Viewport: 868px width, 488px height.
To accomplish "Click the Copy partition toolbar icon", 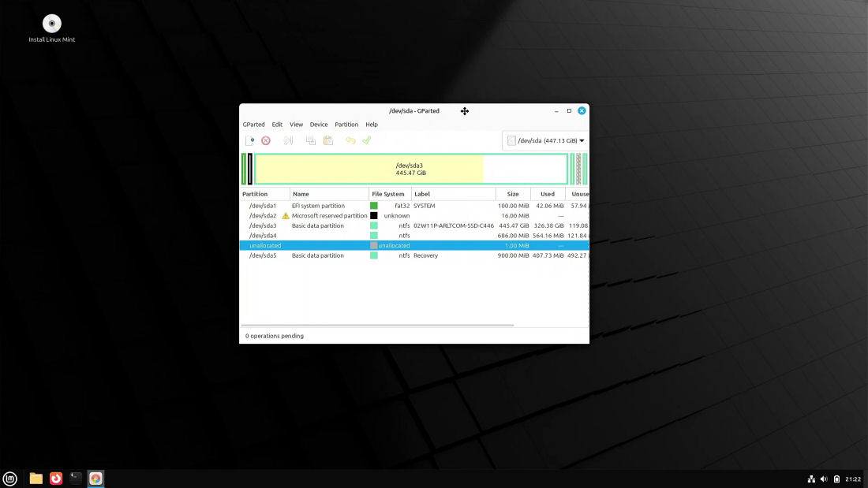I will (311, 140).
